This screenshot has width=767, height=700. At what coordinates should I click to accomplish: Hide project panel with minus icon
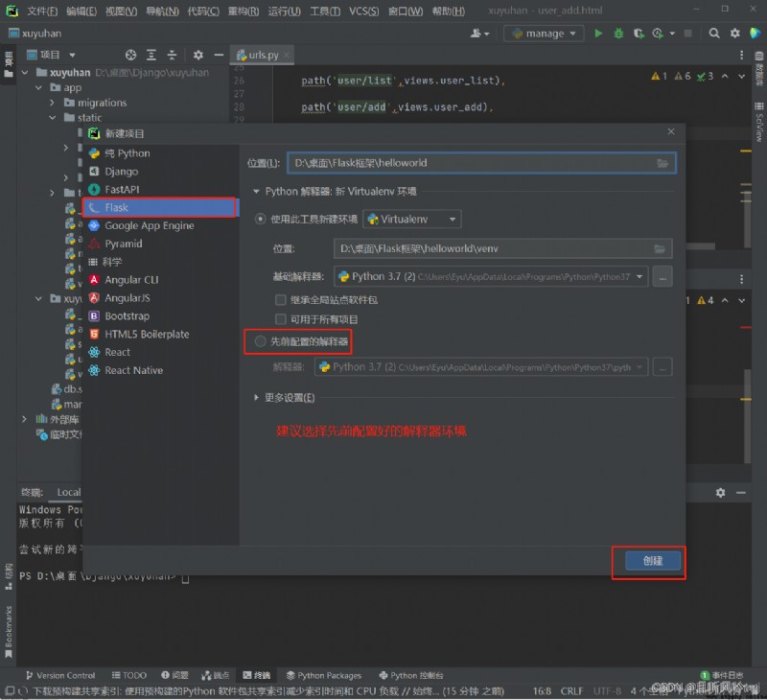click(x=219, y=55)
